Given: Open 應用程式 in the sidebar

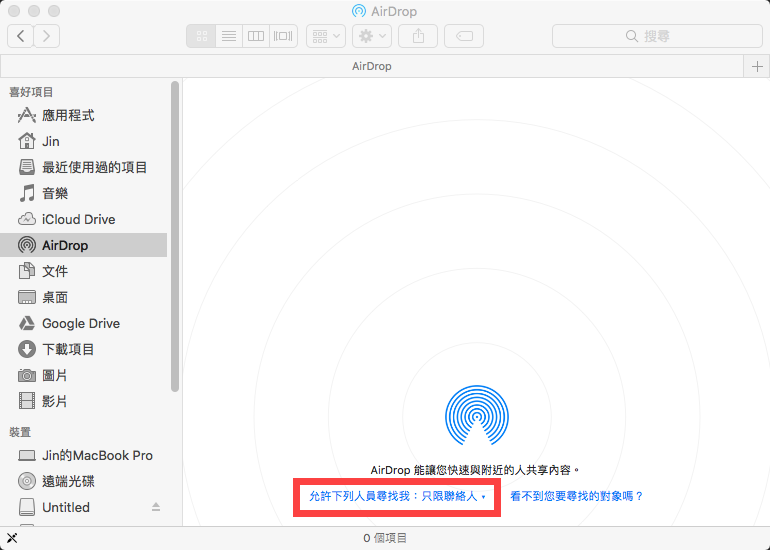Looking at the screenshot, I should click(83, 115).
